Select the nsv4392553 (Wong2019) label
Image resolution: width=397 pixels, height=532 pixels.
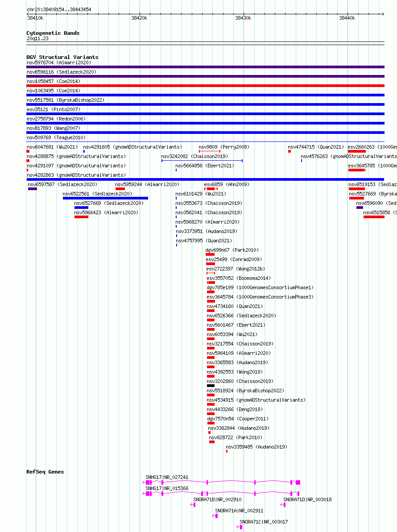point(235,372)
